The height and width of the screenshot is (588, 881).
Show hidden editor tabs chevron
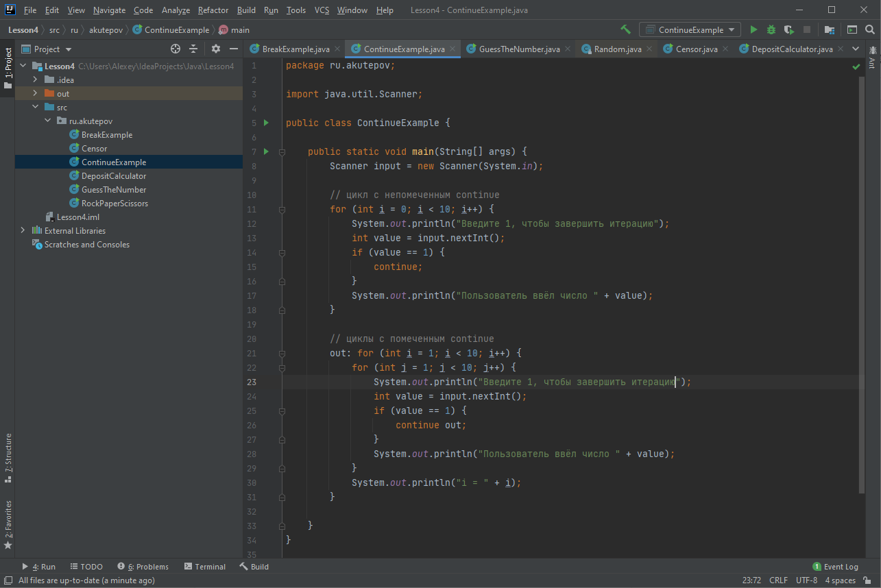tap(855, 49)
